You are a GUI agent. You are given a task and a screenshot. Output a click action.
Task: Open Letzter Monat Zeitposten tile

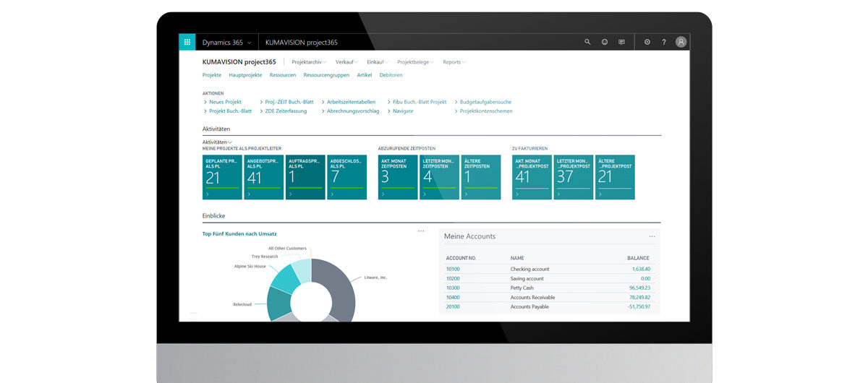coord(439,177)
